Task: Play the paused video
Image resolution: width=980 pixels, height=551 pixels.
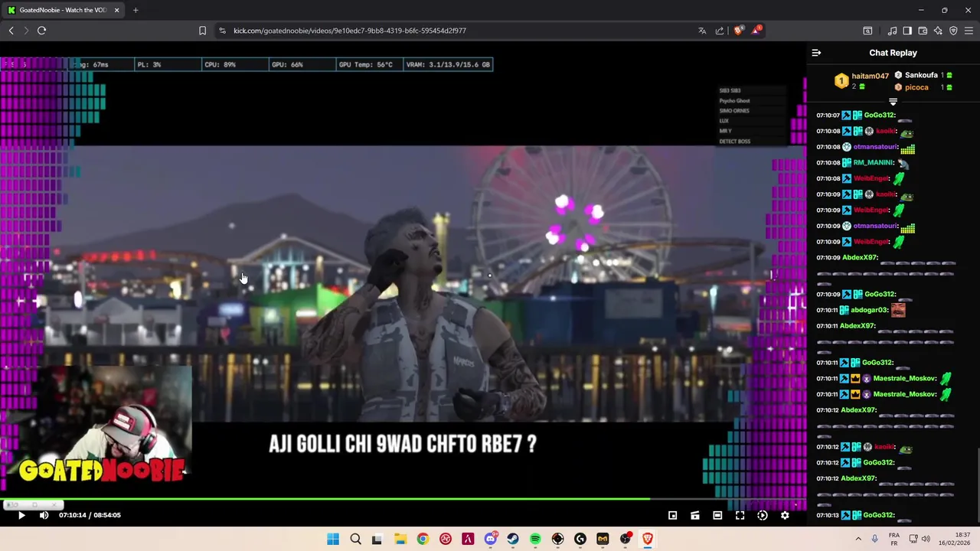Action: click(x=21, y=515)
